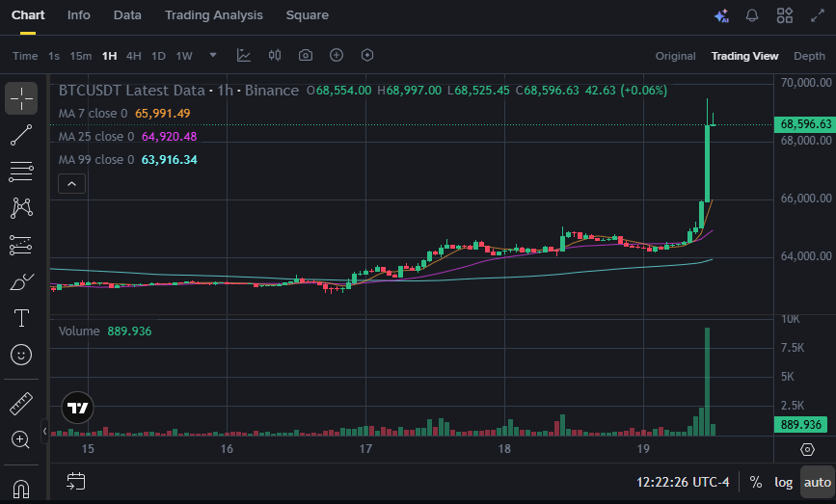Select the XABCD pattern tool
Screen dimensions: 836x504
21,208
